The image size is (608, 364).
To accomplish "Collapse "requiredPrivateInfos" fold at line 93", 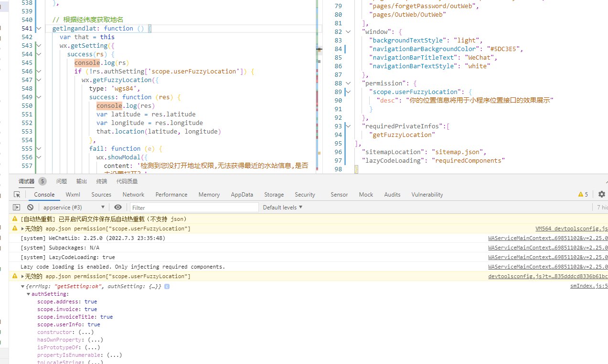I will pyautogui.click(x=348, y=126).
